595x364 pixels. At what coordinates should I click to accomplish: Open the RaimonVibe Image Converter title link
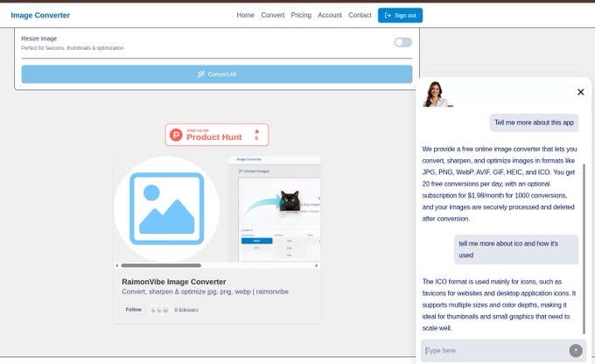(174, 282)
